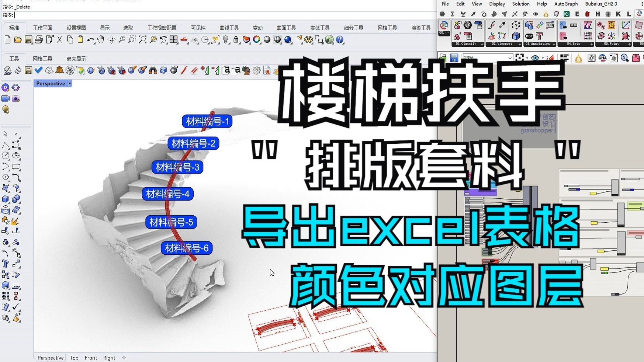Click the GHA plugin installer icon
Screen dimensions: 644x362
602,58
